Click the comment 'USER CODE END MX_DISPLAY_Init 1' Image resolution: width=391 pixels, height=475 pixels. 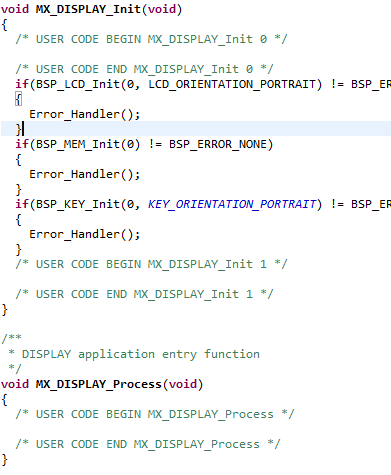click(144, 294)
